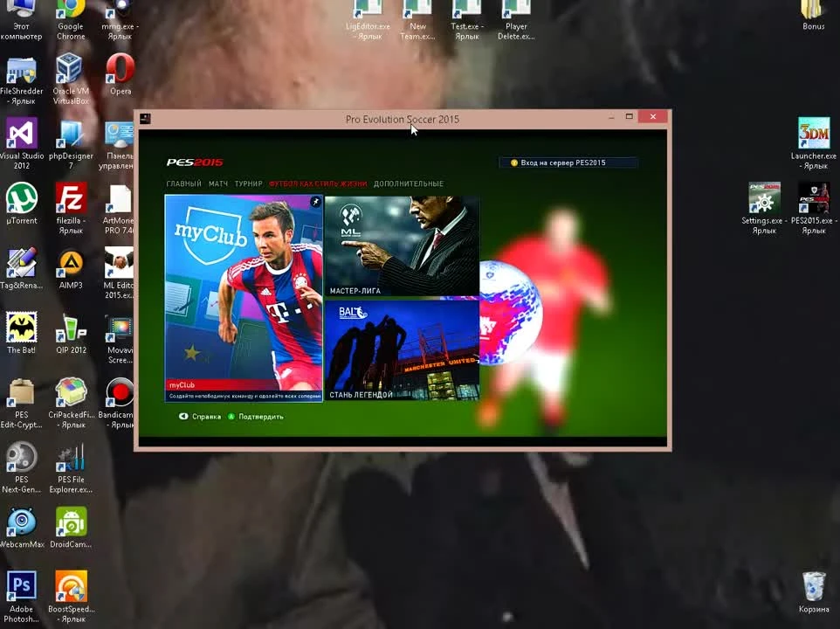The image size is (840, 629).
Task: Open the filezilla shortcut
Action: (x=71, y=208)
